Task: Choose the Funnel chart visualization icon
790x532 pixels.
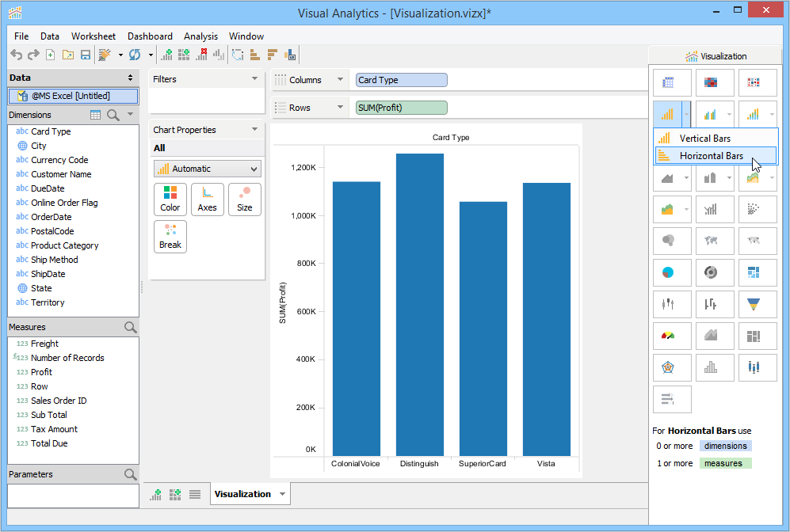Action: pos(754,303)
